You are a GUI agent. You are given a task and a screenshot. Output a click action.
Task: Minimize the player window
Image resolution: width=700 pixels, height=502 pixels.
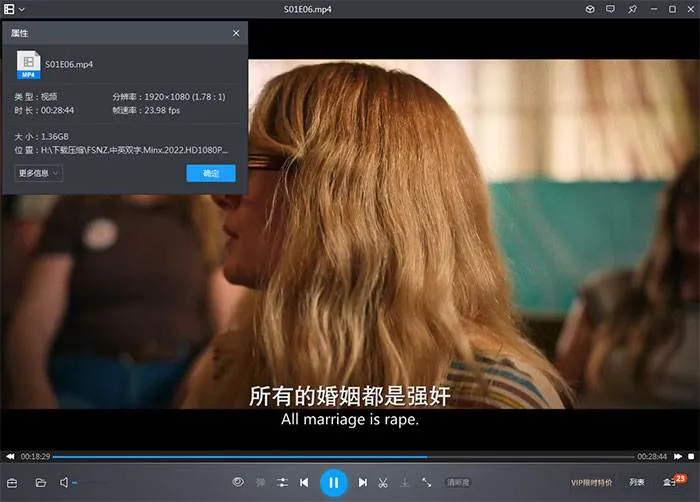(x=654, y=9)
